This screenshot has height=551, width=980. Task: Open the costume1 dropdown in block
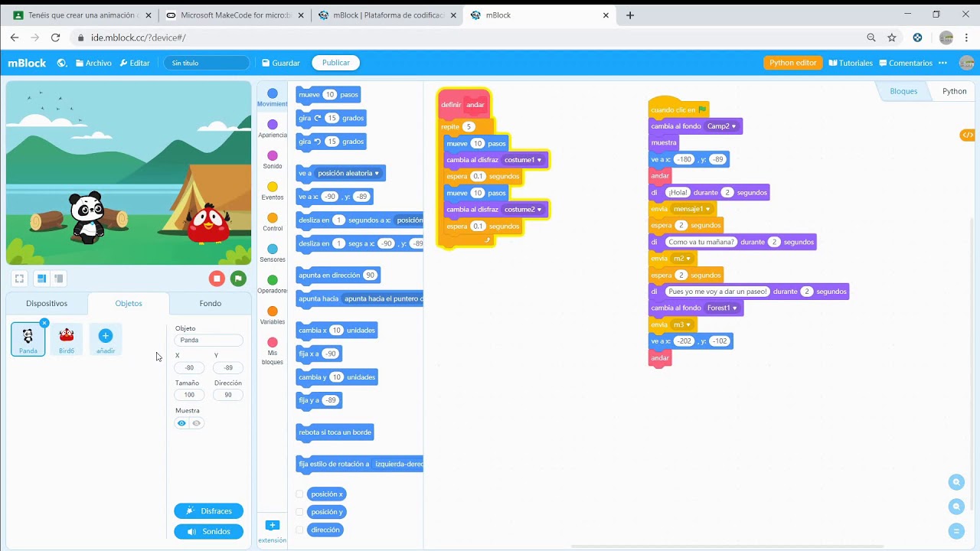point(539,160)
